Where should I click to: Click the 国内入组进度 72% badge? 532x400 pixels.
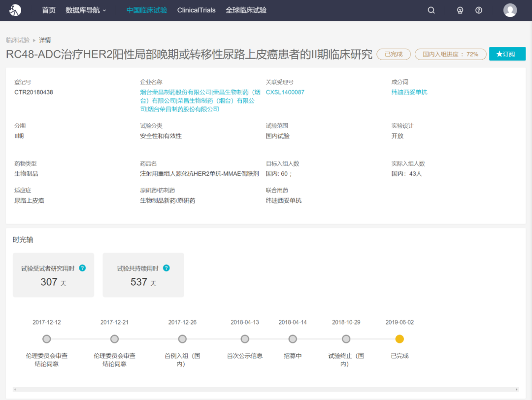point(451,54)
